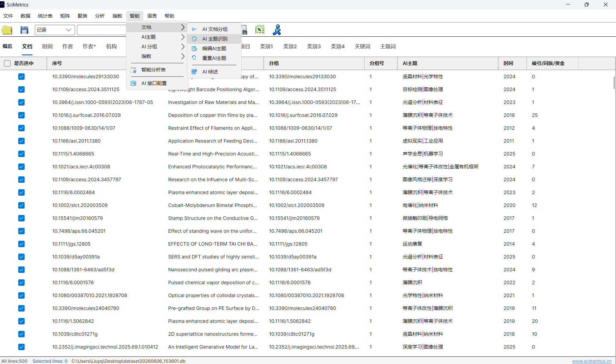Viewport: 616px width, 364px height.
Task: Uncheck row 10.1109/access.2024.3511125
Action: point(22,89)
